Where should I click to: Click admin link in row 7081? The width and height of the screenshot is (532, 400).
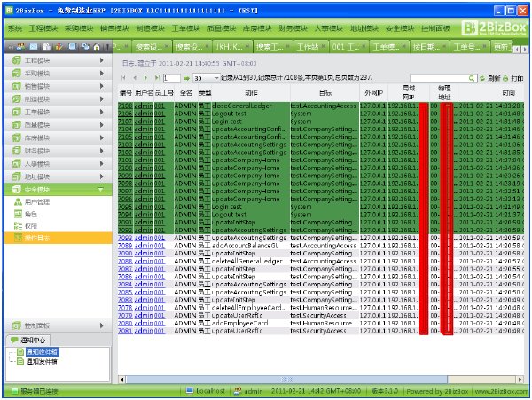click(144, 331)
